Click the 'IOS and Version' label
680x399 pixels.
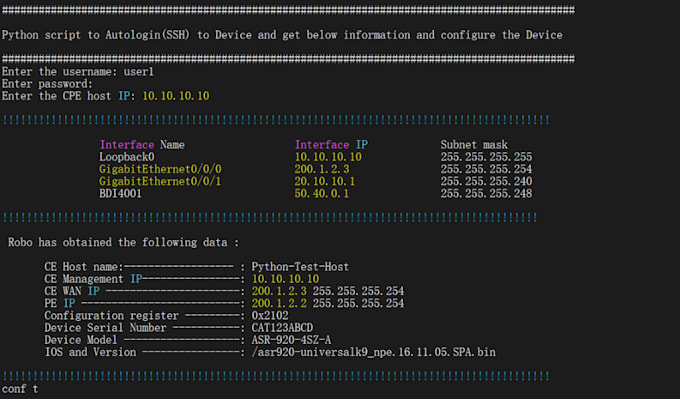pyautogui.click(x=90, y=352)
